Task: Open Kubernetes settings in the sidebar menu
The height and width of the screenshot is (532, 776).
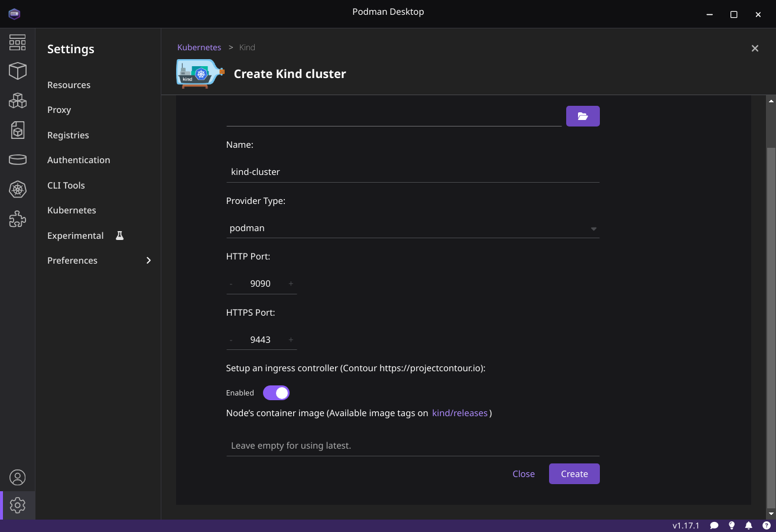Action: [x=72, y=210]
